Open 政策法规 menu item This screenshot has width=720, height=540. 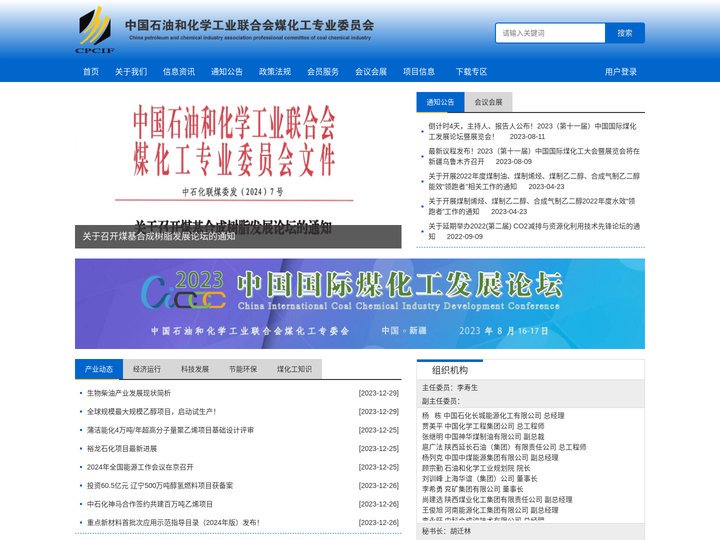tap(275, 72)
